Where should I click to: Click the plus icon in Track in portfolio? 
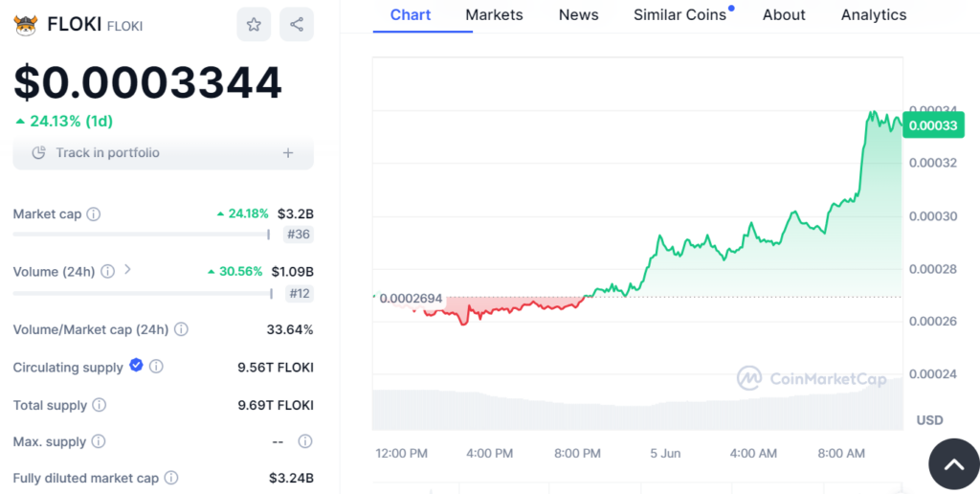[x=288, y=153]
